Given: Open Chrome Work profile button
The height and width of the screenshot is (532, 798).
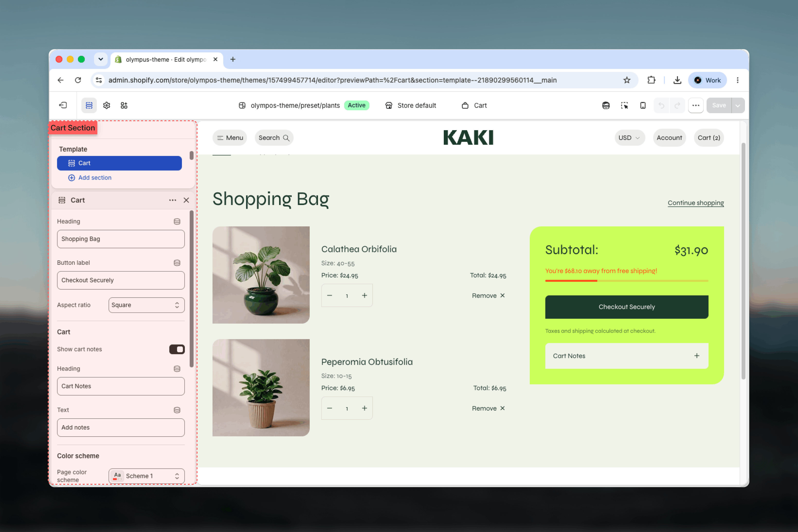Looking at the screenshot, I should click(x=707, y=80).
